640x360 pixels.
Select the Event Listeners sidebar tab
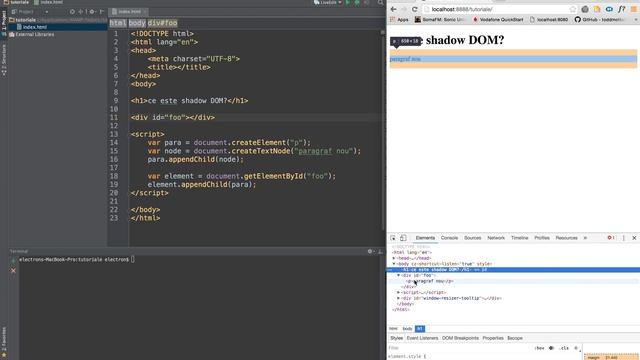click(x=422, y=338)
